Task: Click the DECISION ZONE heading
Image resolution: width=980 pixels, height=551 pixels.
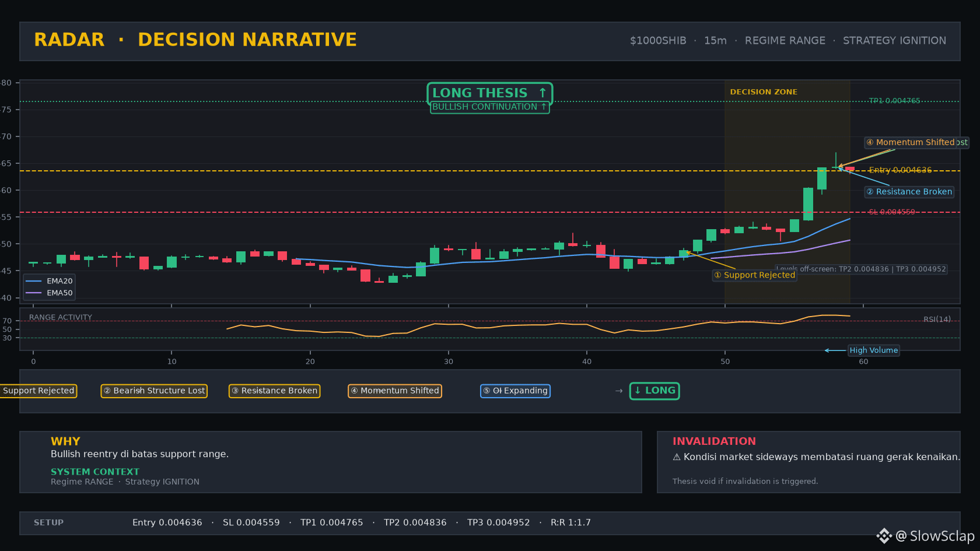Action: 764,92
